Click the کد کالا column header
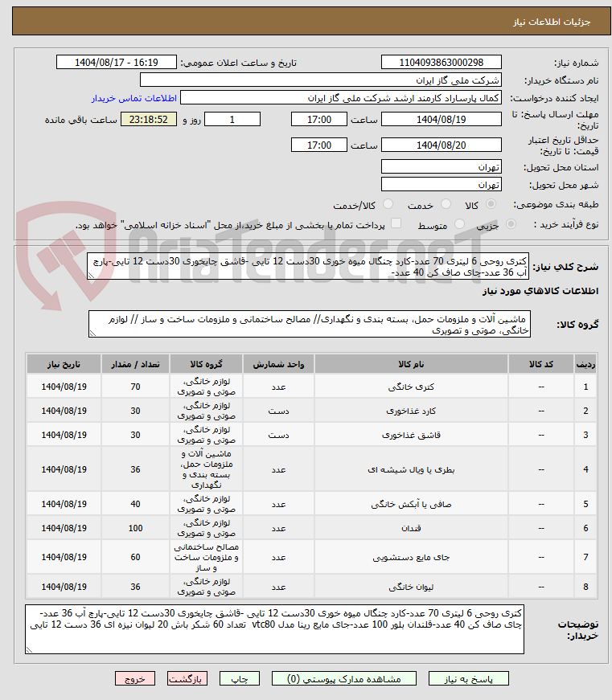The width and height of the screenshot is (612, 700). click(x=541, y=364)
